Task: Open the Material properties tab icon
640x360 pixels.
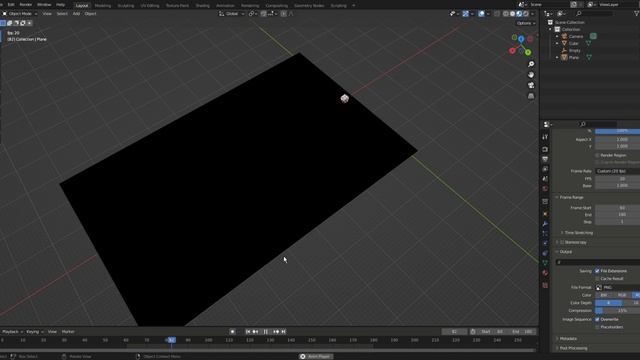Action: tap(545, 273)
